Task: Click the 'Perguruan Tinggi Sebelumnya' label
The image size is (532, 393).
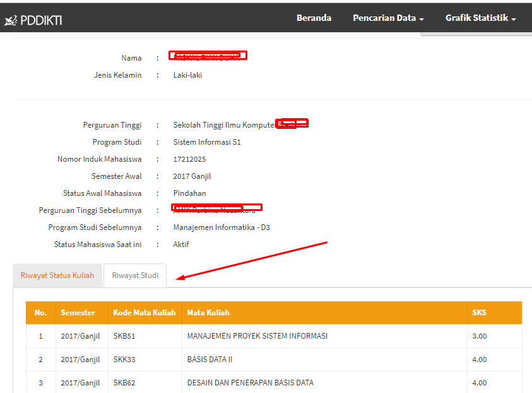Action: 90,210
